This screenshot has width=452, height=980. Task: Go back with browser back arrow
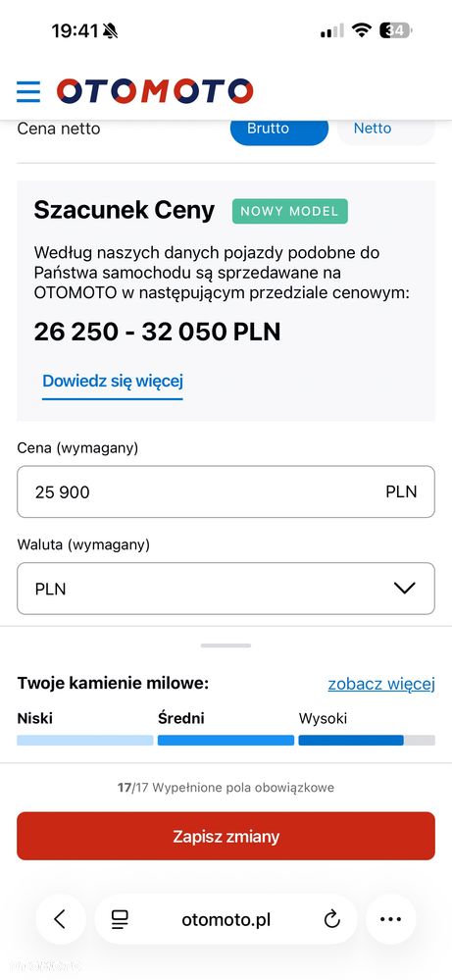coord(60,919)
